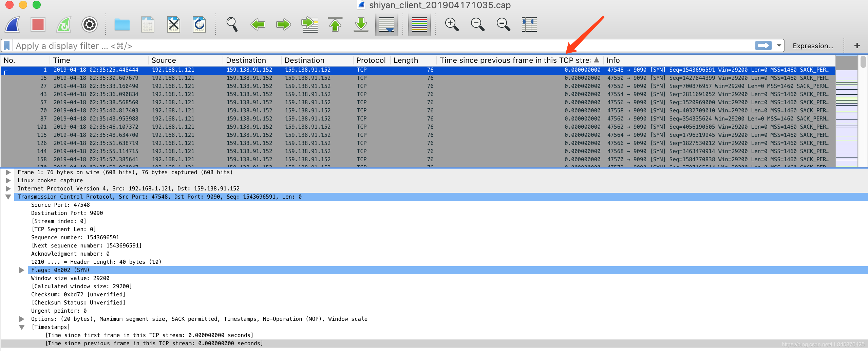Sort packets by No. column
Screen dimensions: 868x351
tap(25, 60)
